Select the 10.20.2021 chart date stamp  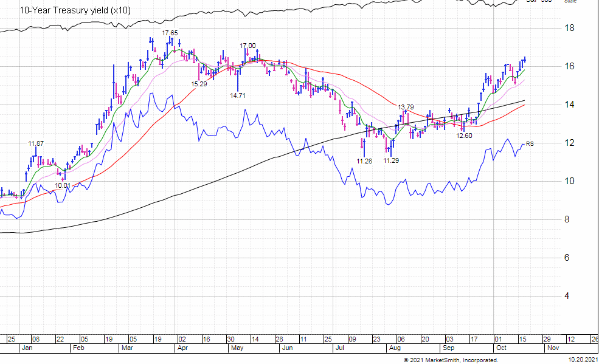pyautogui.click(x=583, y=360)
